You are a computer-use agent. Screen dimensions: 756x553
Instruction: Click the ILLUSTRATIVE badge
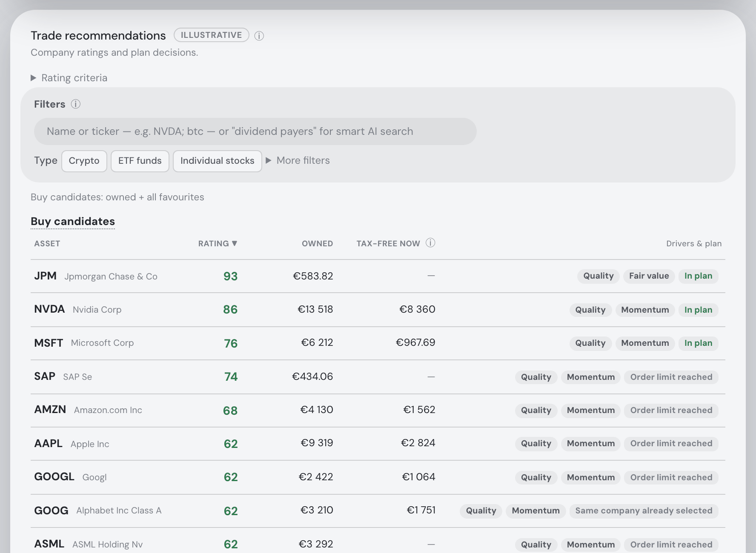(212, 35)
